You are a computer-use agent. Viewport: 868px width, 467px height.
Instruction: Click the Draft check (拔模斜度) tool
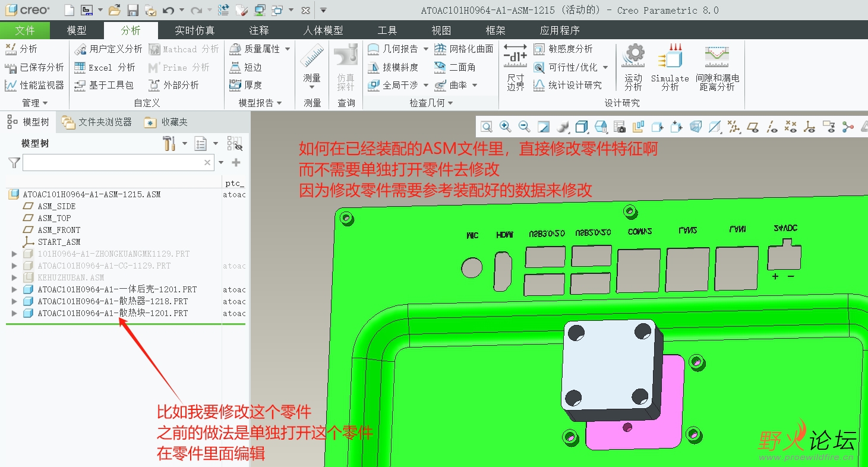coord(393,67)
